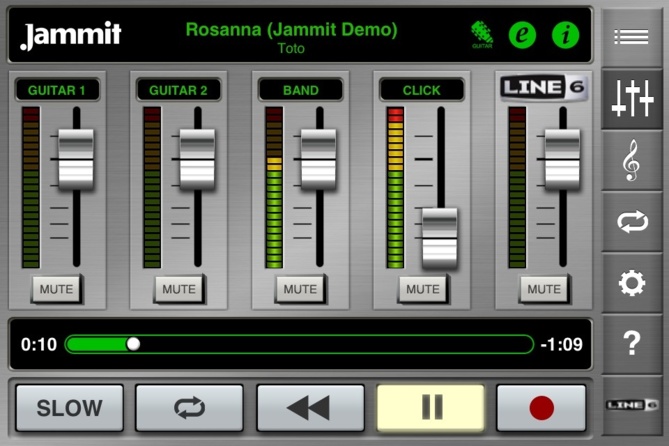This screenshot has height=446, width=669.
Task: Click the green 'e' icon in header
Action: (x=522, y=36)
